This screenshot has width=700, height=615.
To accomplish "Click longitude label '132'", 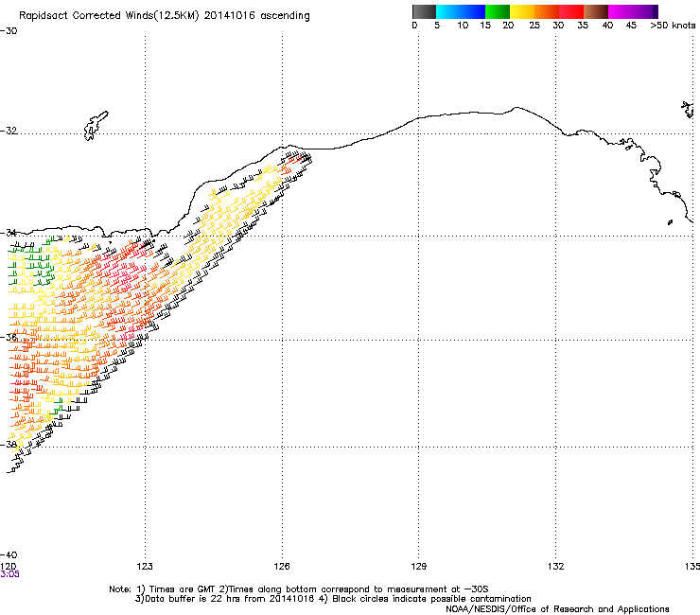I will click(x=556, y=567).
